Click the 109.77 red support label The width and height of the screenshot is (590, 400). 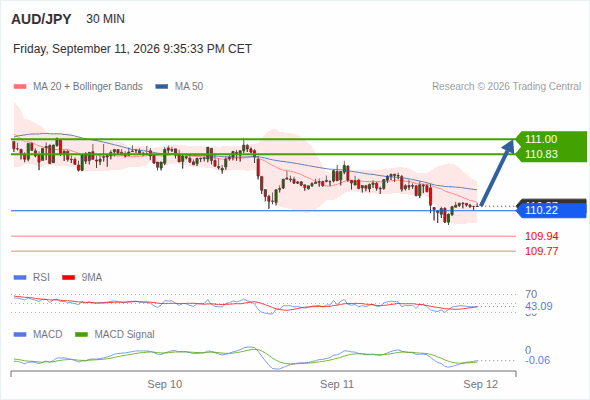point(541,251)
